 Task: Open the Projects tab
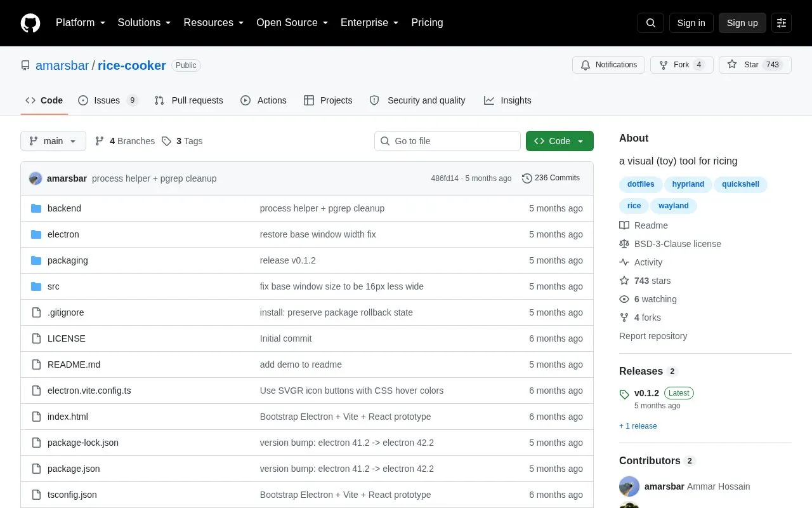coord(328,100)
